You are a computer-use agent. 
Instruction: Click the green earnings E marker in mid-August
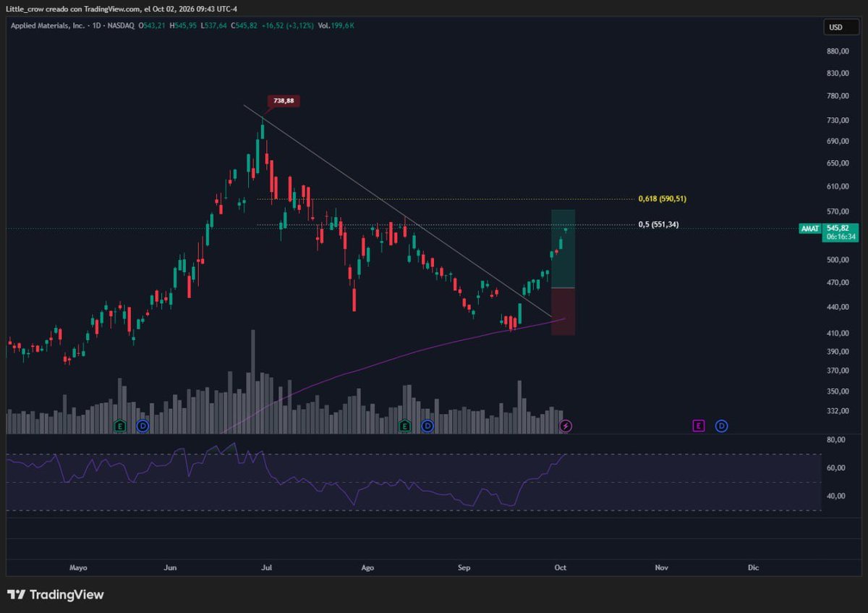click(404, 426)
